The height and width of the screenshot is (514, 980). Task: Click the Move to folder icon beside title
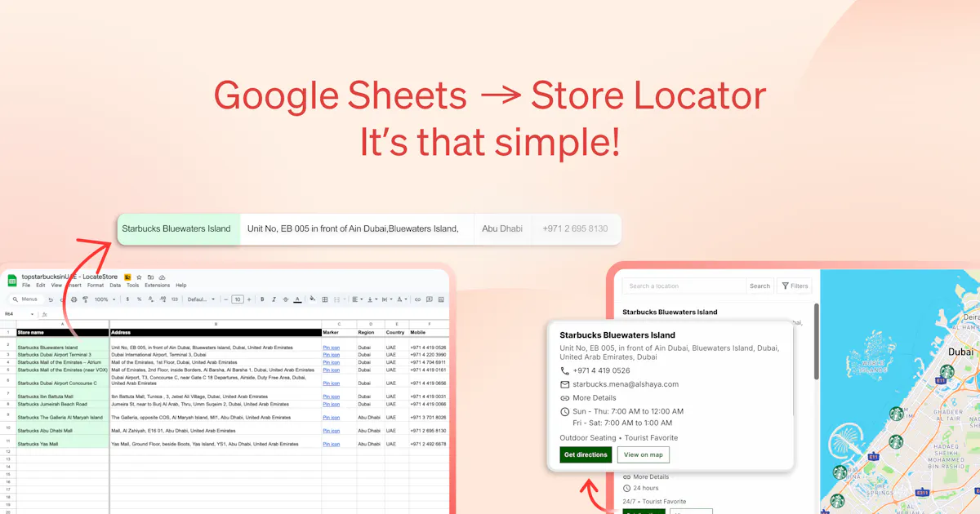coord(150,277)
